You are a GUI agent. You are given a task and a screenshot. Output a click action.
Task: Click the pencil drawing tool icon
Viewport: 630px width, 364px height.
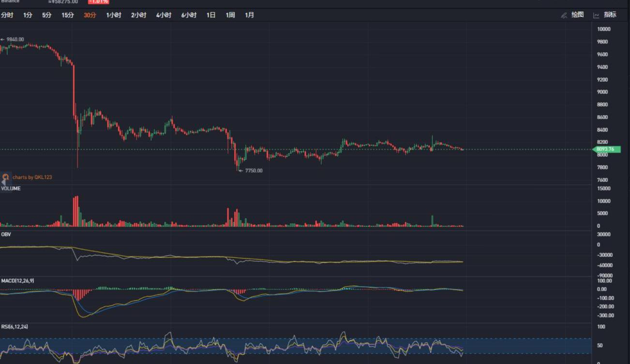[564, 15]
